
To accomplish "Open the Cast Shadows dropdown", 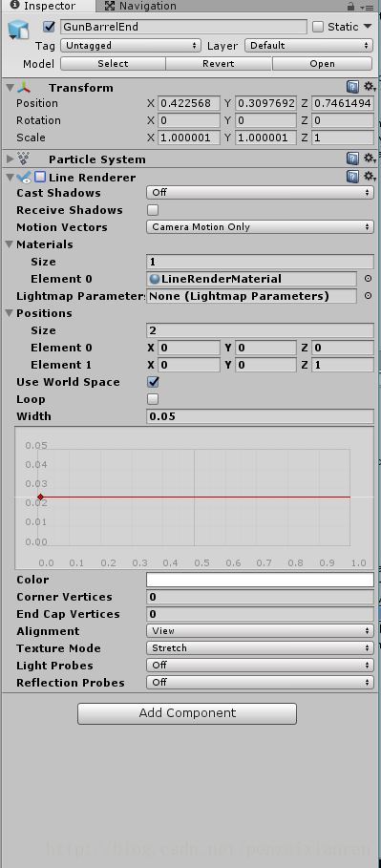I will [x=260, y=192].
